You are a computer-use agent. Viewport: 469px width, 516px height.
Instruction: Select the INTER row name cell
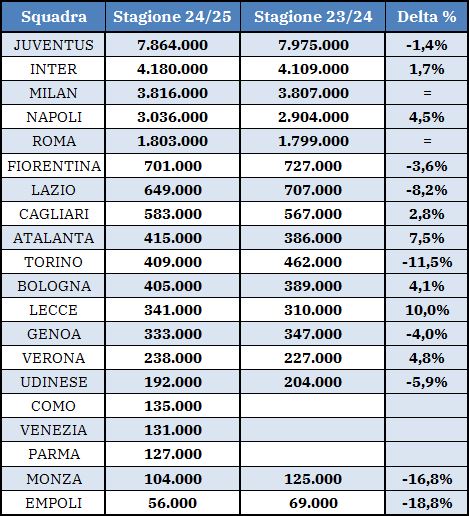53,69
